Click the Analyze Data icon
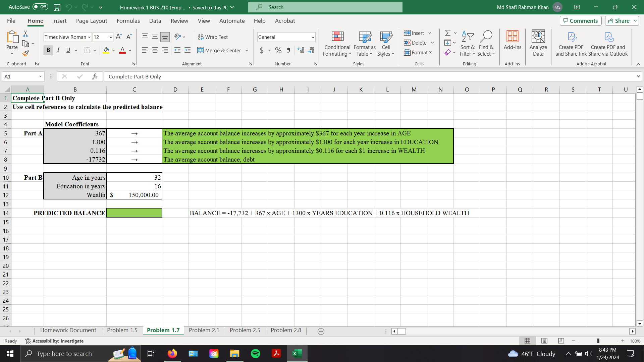644x362 pixels. coord(538,43)
